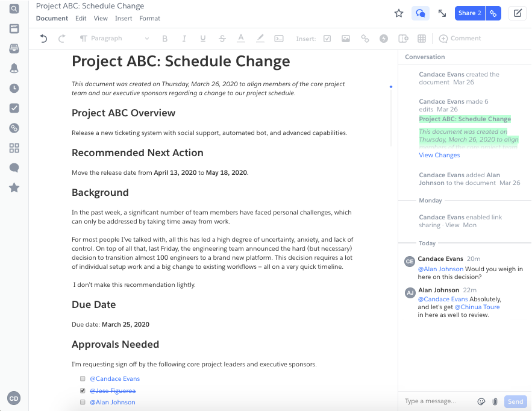Image resolution: width=532 pixels, height=411 pixels.
Task: Insert an image from the toolbar
Action: [346, 39]
